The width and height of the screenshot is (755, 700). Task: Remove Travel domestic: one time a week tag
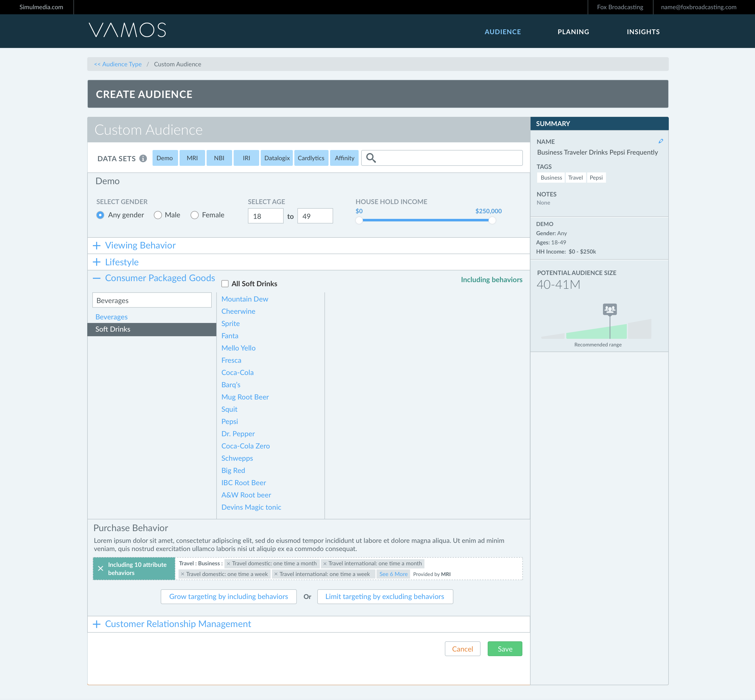pyautogui.click(x=183, y=574)
